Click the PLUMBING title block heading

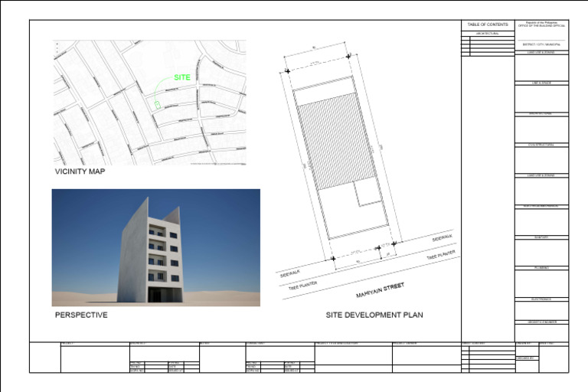(541, 268)
